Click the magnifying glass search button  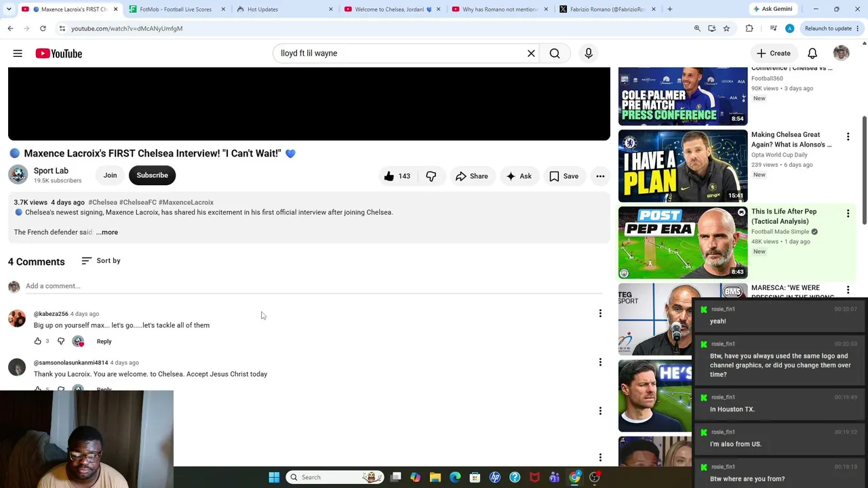[x=555, y=54]
